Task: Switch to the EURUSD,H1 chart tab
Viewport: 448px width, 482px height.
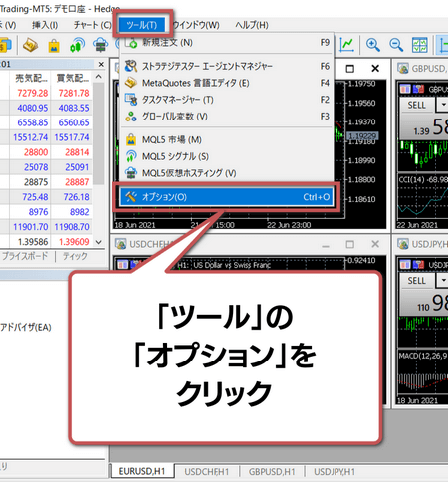Action: (142, 472)
